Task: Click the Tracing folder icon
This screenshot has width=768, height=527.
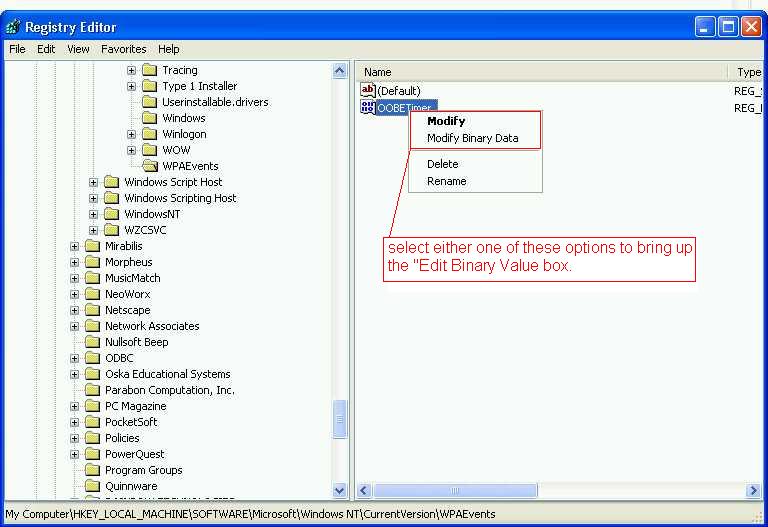Action: click(x=149, y=70)
